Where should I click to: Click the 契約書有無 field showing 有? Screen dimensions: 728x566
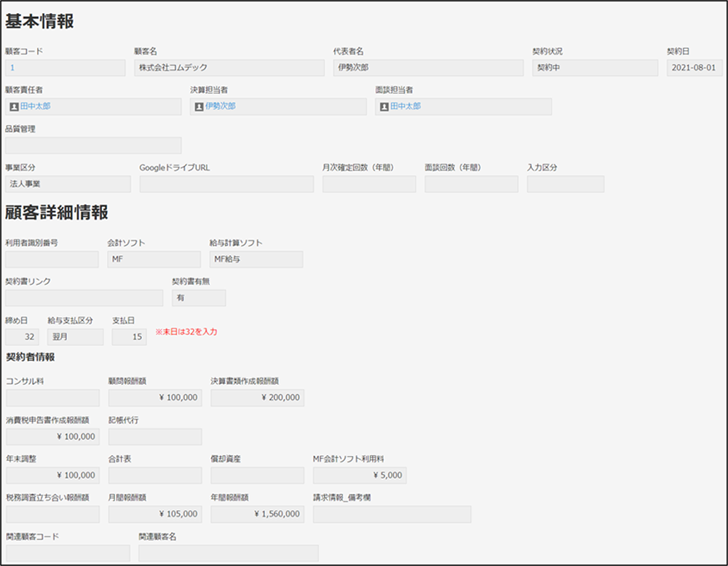(199, 298)
